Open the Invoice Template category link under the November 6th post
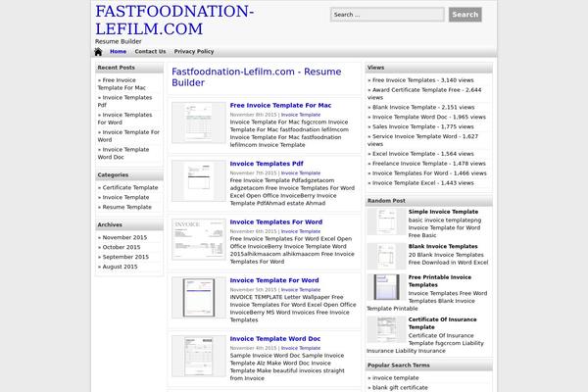Viewport: 588px width, 392px height. (x=301, y=231)
